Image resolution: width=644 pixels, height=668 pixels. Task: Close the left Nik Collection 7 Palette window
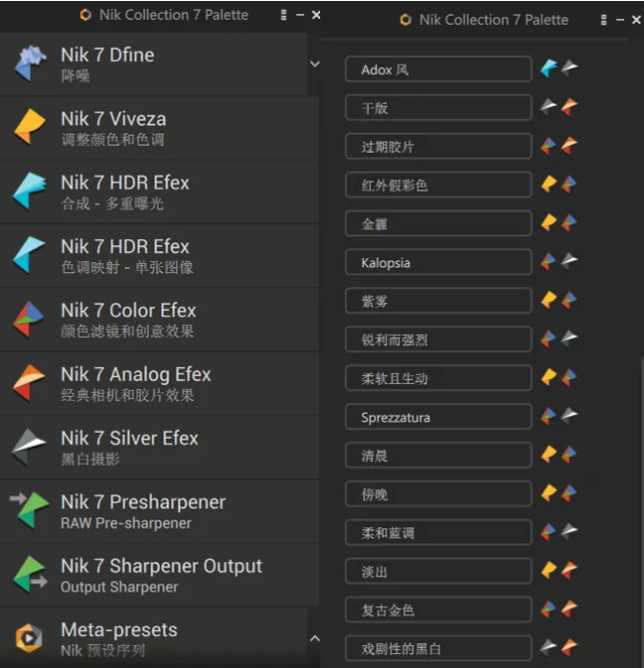tap(316, 15)
